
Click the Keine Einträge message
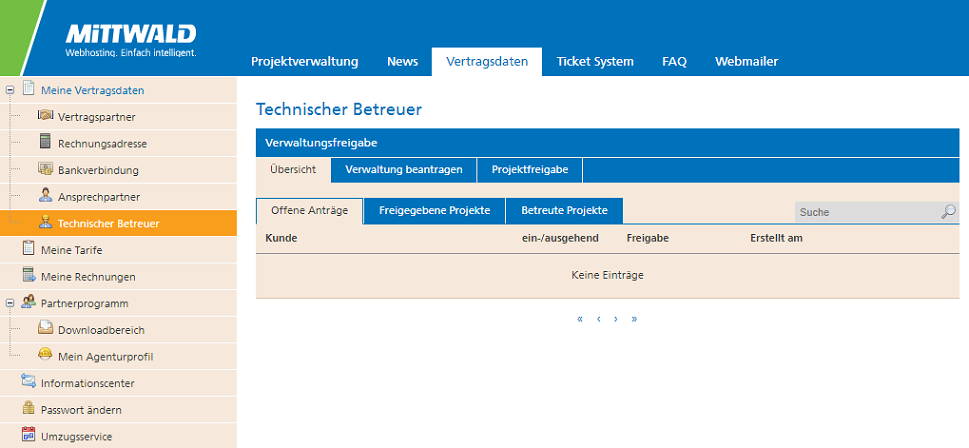pyautogui.click(x=607, y=276)
